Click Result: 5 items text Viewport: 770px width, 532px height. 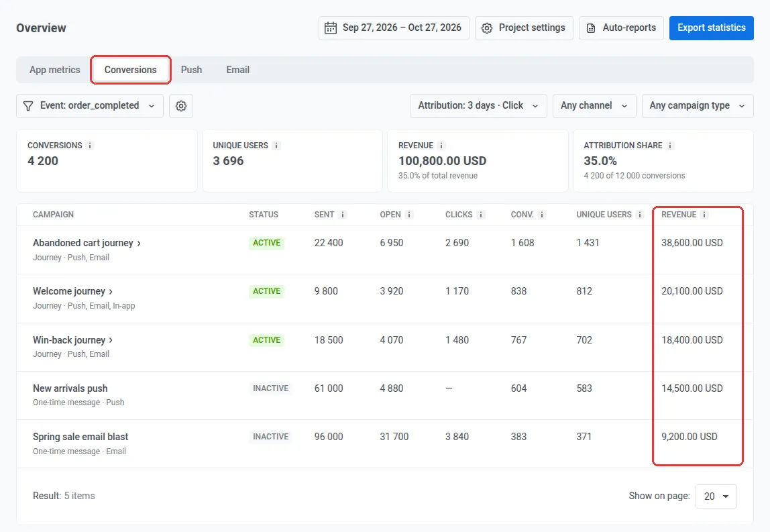64,496
